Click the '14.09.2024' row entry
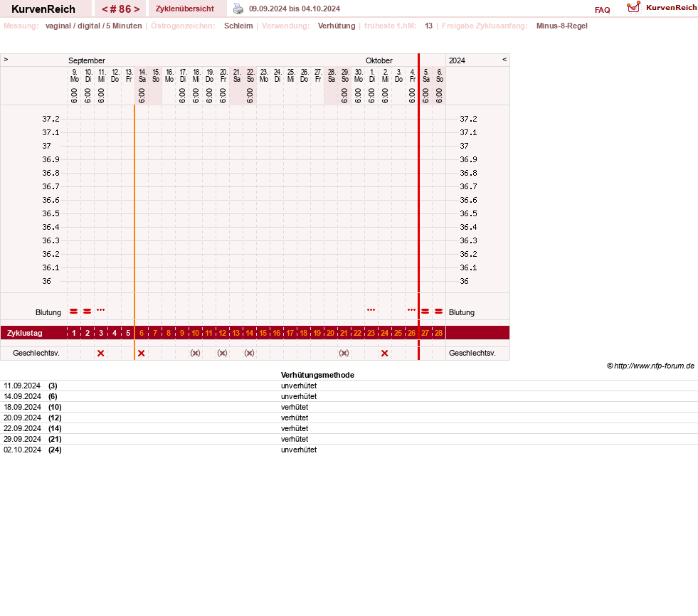Screen dimensions: 698x616 pos(349,397)
